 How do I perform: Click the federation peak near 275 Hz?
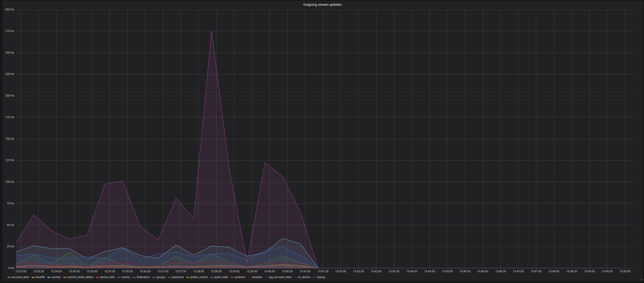pyautogui.click(x=212, y=31)
